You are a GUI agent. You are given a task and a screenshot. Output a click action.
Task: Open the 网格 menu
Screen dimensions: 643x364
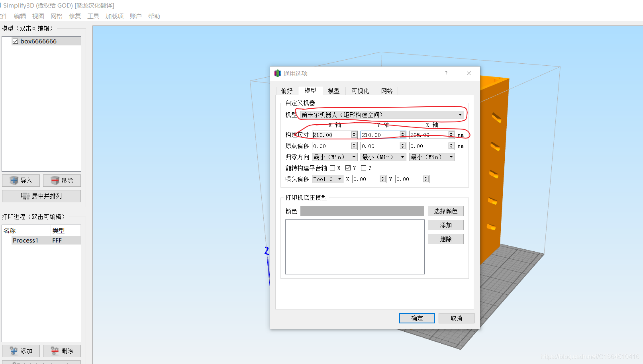(57, 16)
